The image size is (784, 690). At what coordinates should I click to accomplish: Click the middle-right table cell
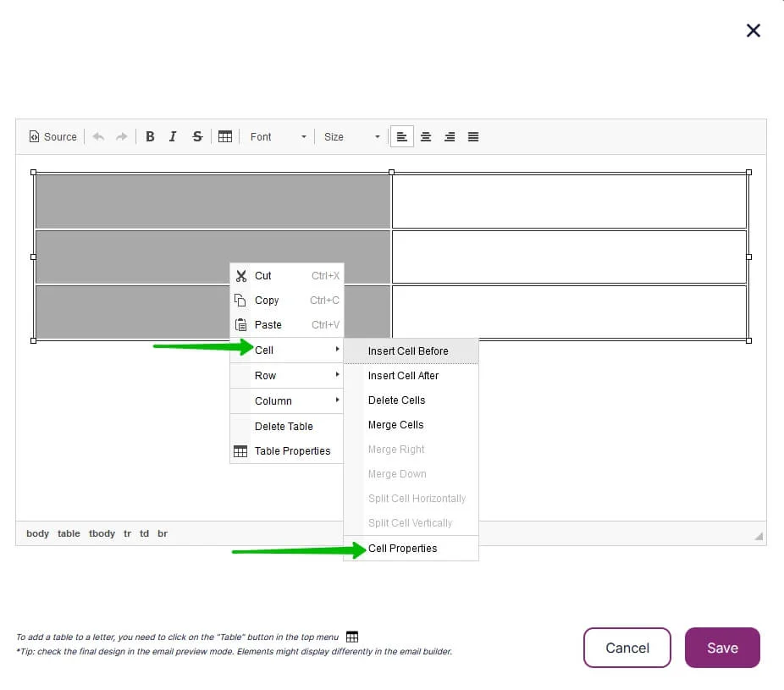(569, 257)
